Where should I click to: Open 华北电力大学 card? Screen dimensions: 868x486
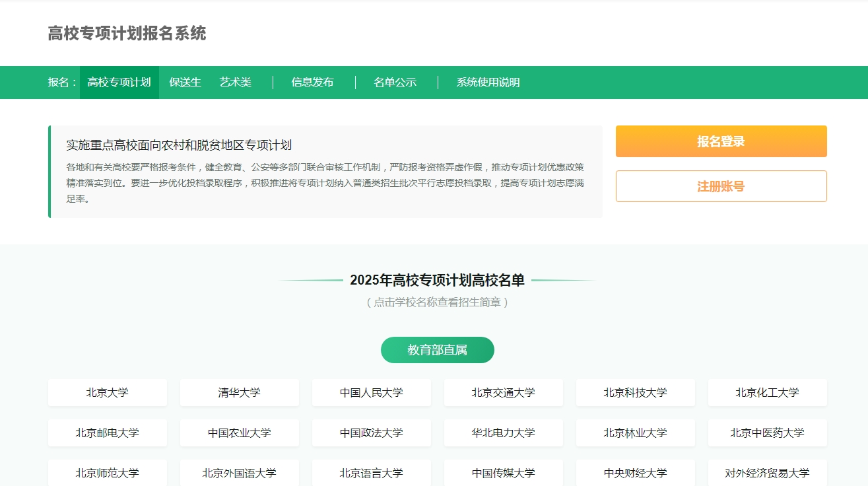click(x=504, y=433)
